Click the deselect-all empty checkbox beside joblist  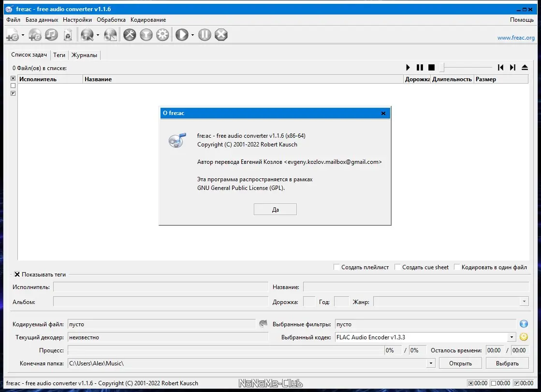click(x=13, y=86)
